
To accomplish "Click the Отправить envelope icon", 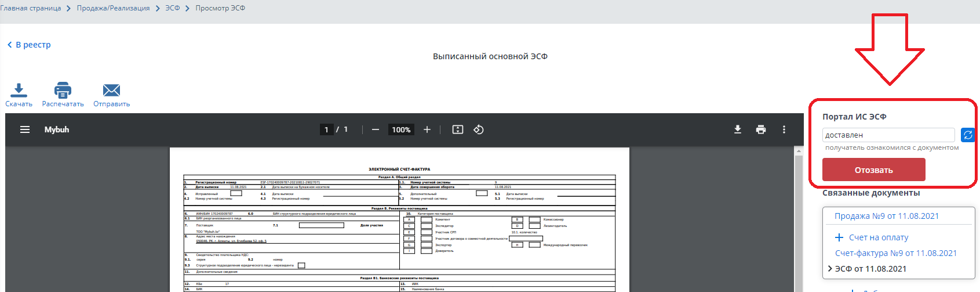I will (x=111, y=90).
